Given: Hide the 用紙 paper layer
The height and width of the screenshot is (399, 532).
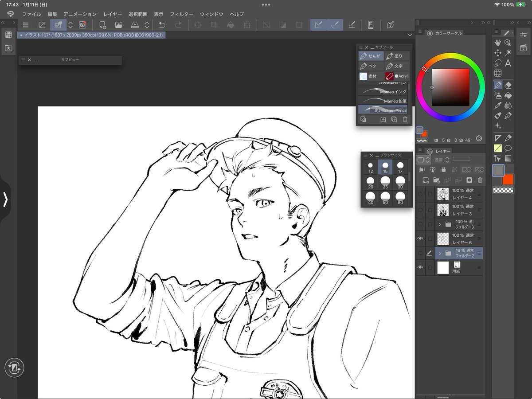Looking at the screenshot, I should click(x=420, y=267).
